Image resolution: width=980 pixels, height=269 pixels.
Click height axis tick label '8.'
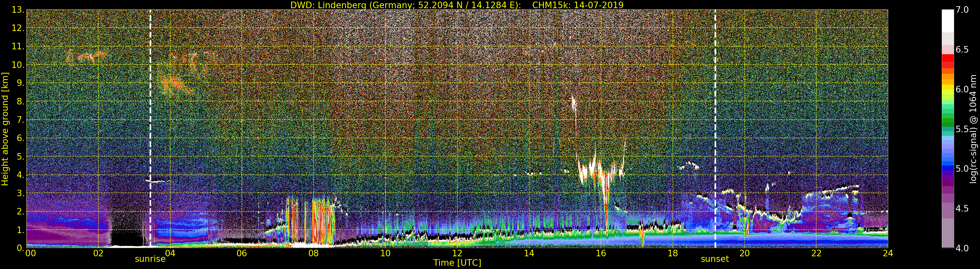[20, 101]
